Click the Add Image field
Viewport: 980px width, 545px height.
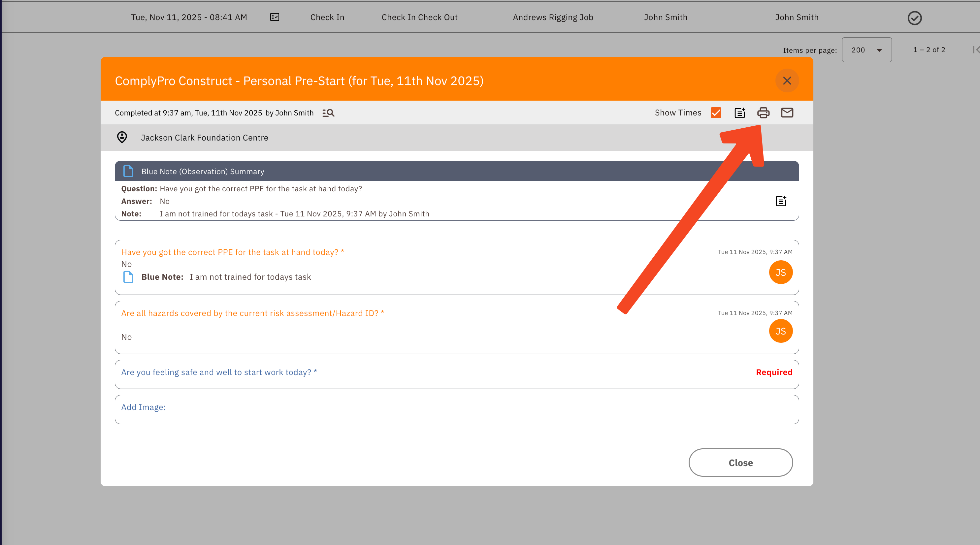point(457,409)
